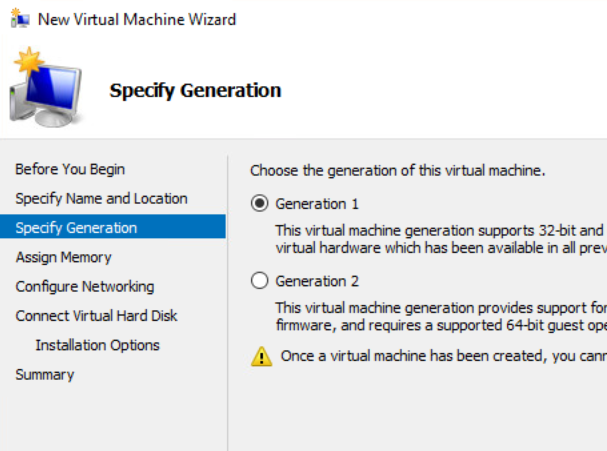Viewport: 607px width, 451px height.
Task: Click the Generation 1 description text
Action: click(441, 239)
